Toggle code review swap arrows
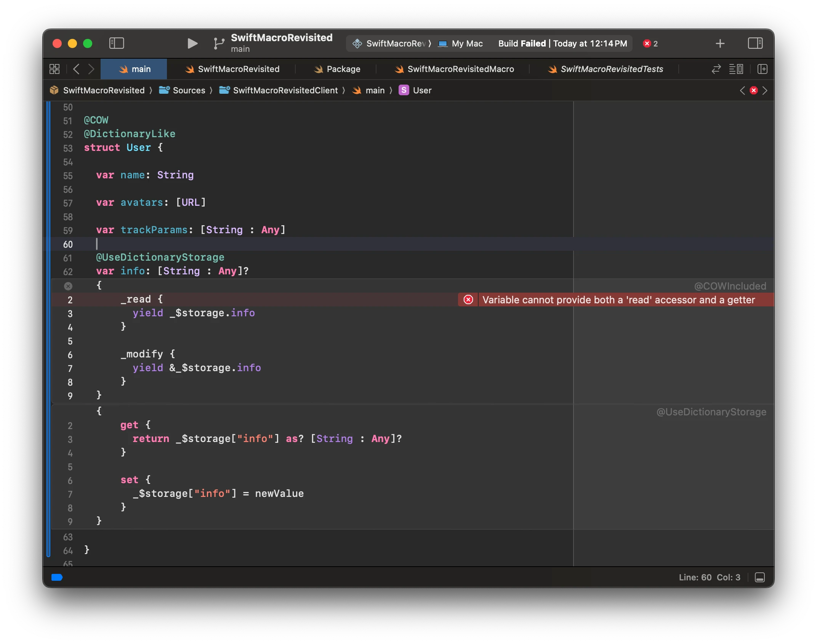Image resolution: width=817 pixels, height=644 pixels. [x=716, y=69]
